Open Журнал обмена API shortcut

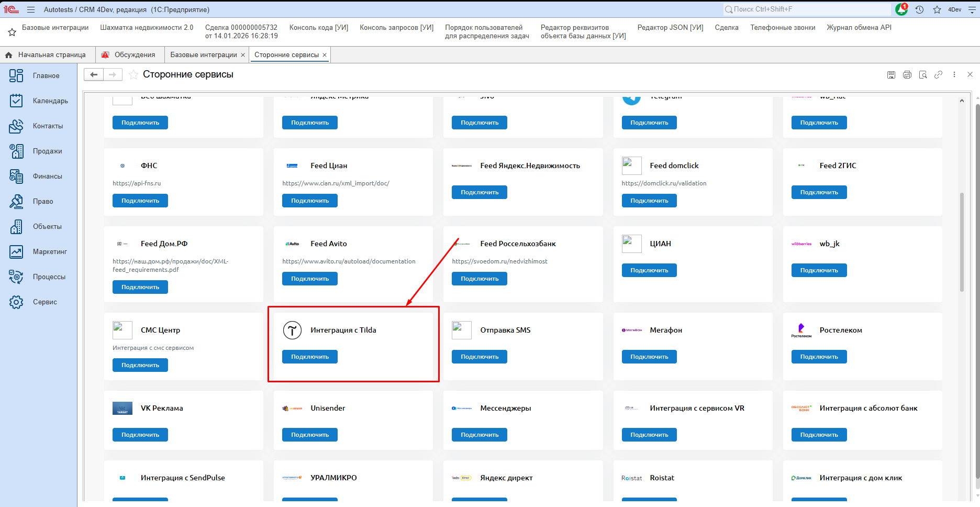(859, 28)
